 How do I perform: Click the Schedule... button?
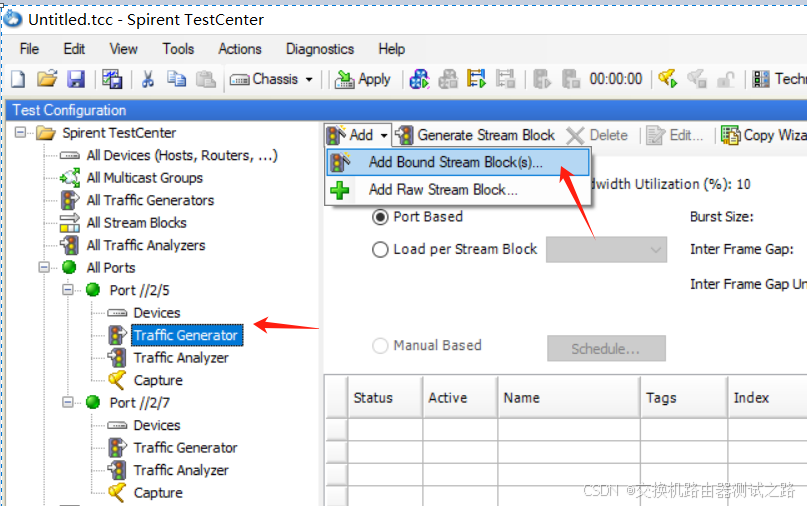point(606,348)
